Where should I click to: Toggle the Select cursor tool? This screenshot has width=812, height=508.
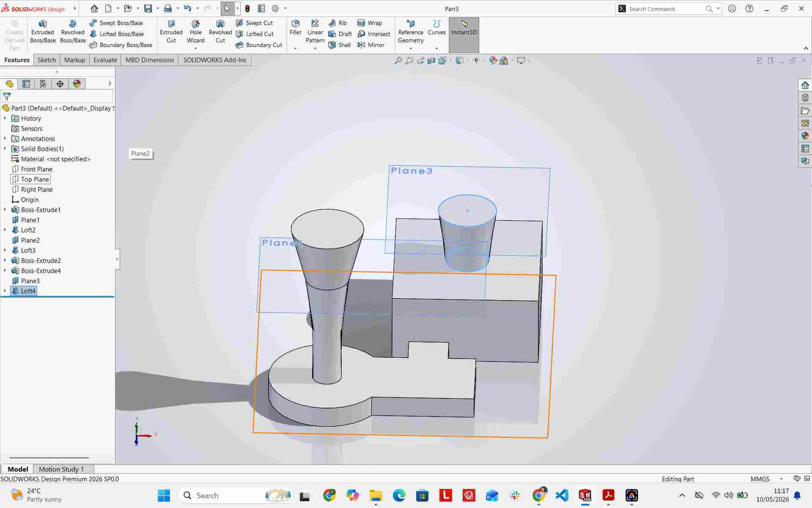pyautogui.click(x=228, y=8)
